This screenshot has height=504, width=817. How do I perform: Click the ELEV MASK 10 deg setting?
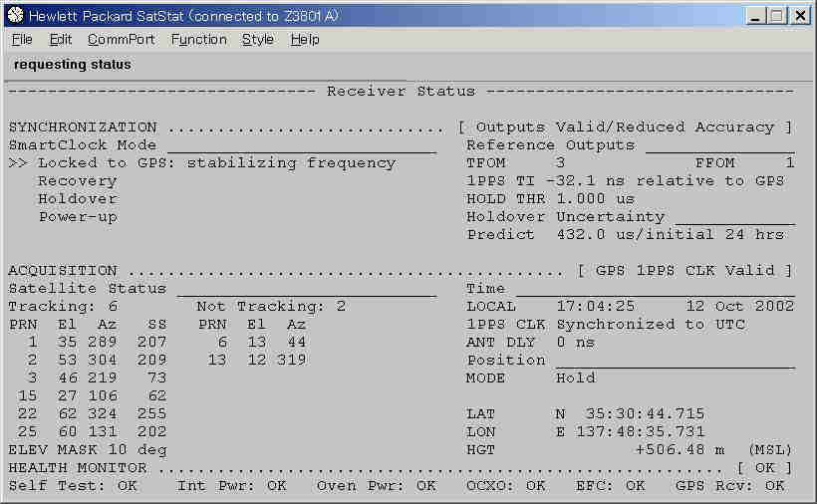pyautogui.click(x=88, y=450)
